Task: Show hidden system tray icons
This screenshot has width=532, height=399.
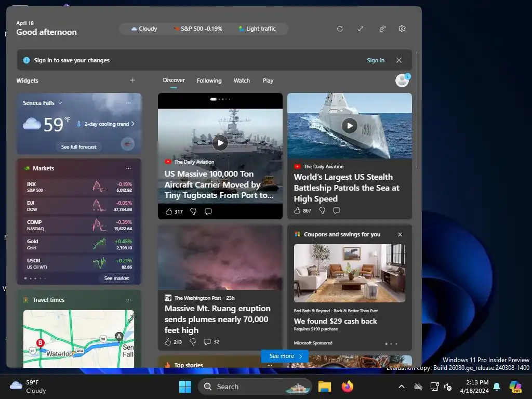Action: [402, 387]
